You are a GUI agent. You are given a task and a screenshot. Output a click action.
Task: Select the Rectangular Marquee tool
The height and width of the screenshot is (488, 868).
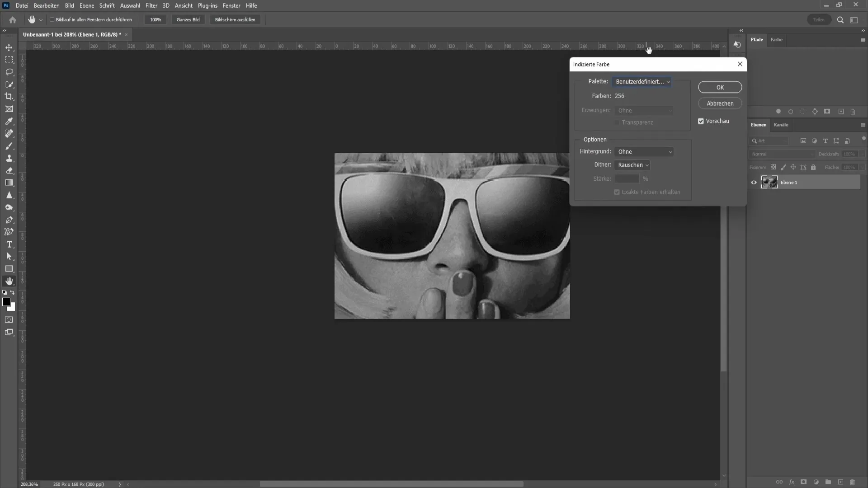click(x=9, y=60)
